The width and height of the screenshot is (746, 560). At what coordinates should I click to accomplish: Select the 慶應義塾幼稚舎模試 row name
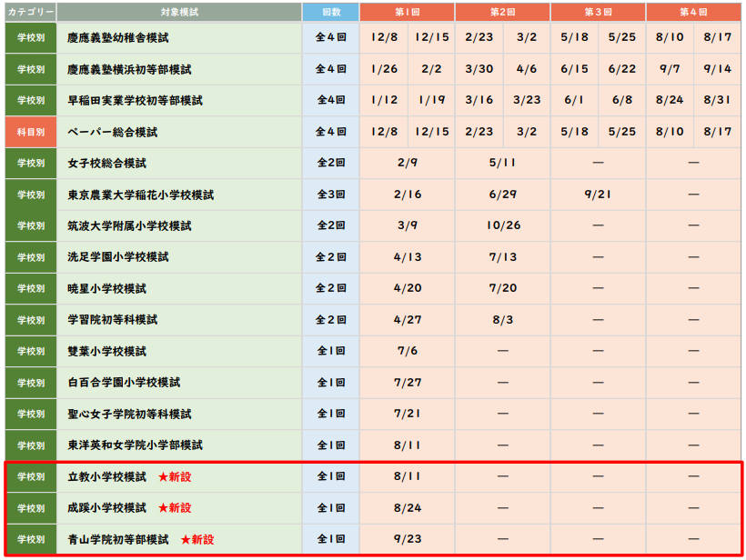118,38
